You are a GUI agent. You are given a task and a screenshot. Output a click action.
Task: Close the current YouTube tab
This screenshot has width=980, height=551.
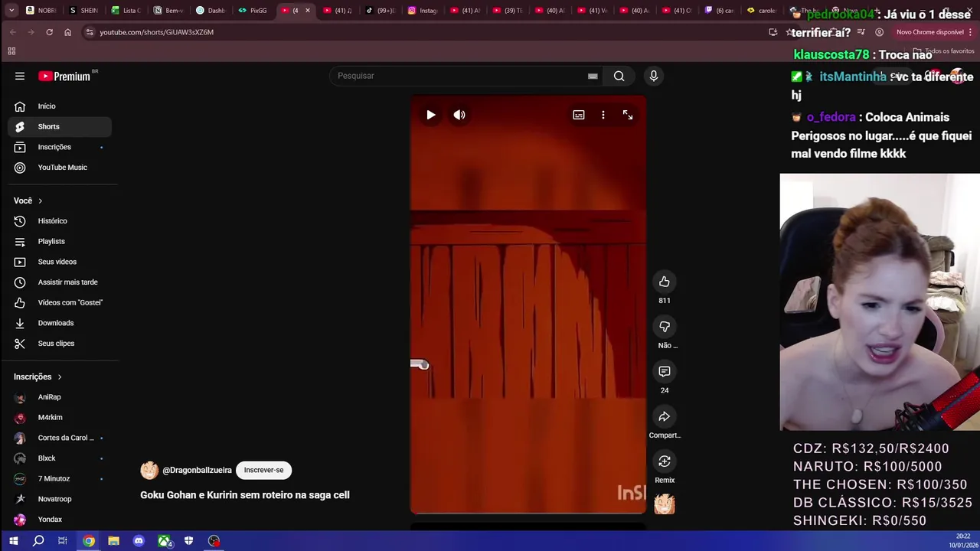coord(308,11)
